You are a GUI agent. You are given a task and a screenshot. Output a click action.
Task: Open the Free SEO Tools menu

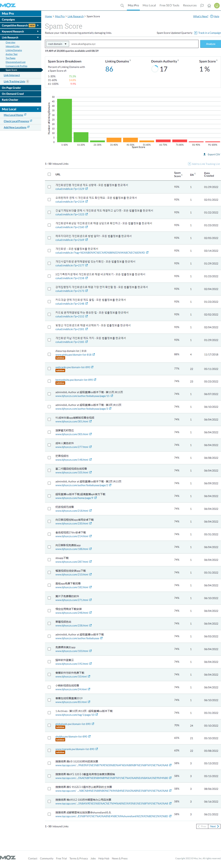click(169, 5)
